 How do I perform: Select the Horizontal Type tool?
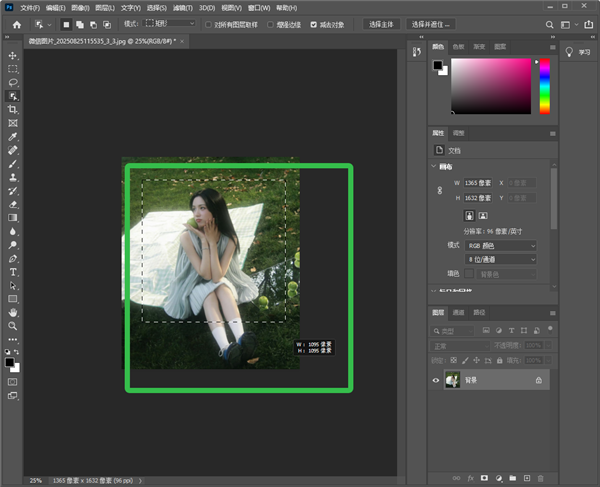pos(13,271)
